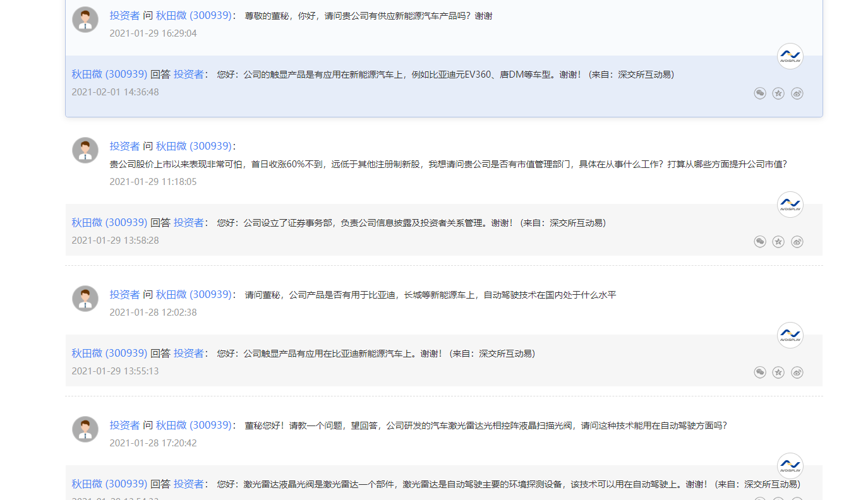
Task: Share the 证券事务部 answer to Weibo
Action: point(797,242)
